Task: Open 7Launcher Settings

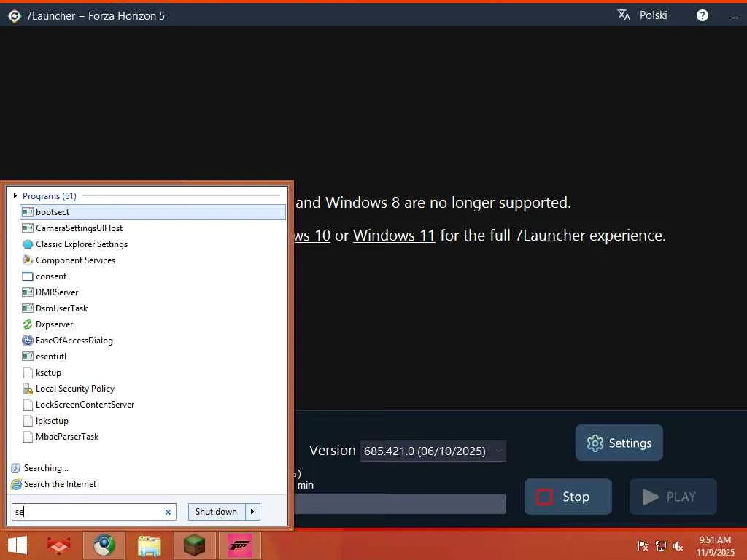Action: [619, 443]
